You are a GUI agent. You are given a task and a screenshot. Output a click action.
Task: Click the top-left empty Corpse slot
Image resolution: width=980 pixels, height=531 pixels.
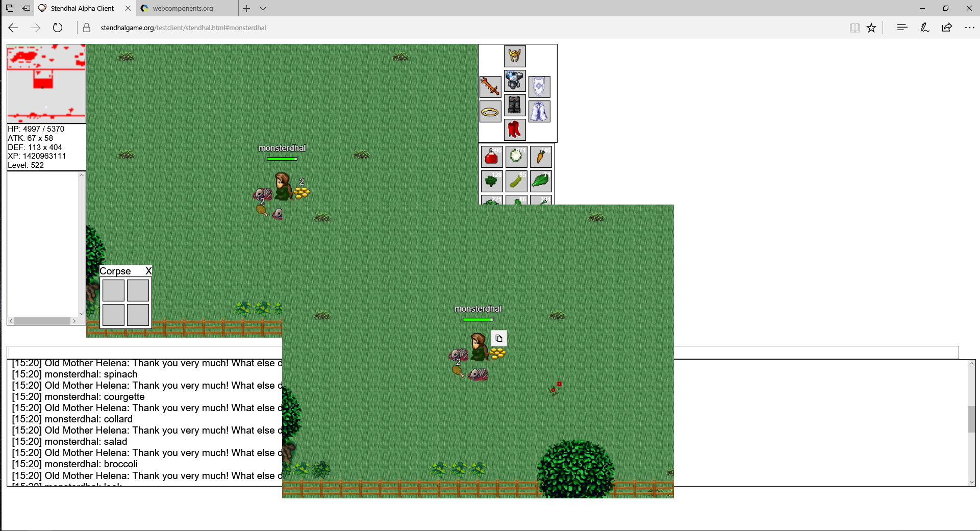(x=113, y=290)
